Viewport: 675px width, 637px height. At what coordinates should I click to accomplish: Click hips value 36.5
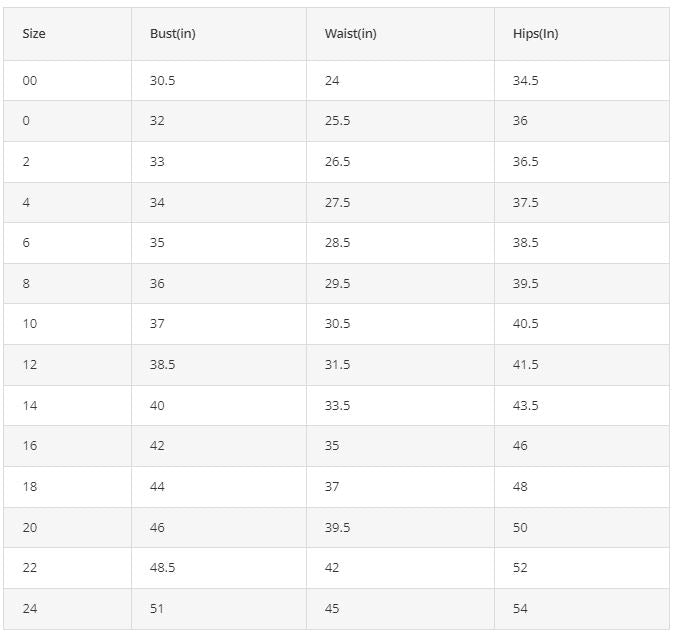[x=525, y=162]
